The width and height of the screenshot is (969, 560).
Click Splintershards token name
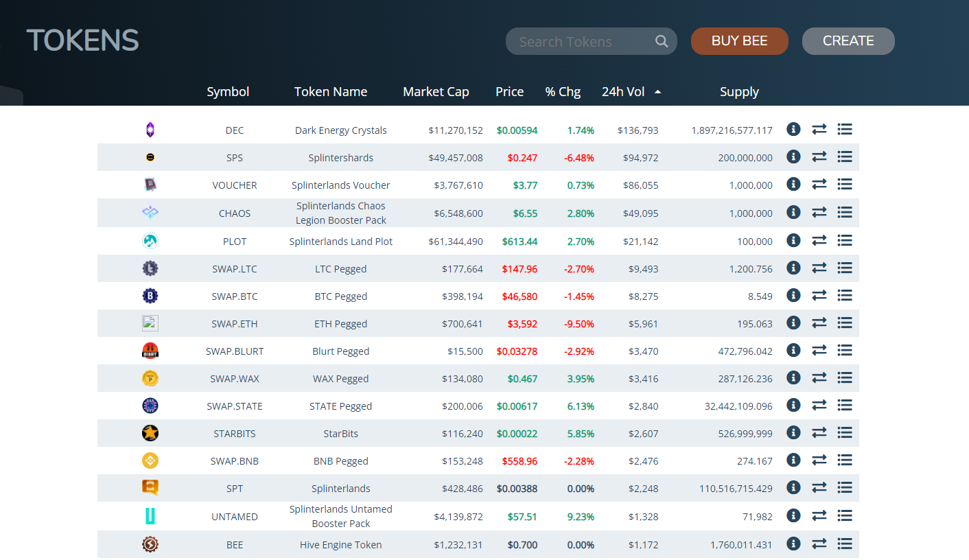pyautogui.click(x=341, y=158)
